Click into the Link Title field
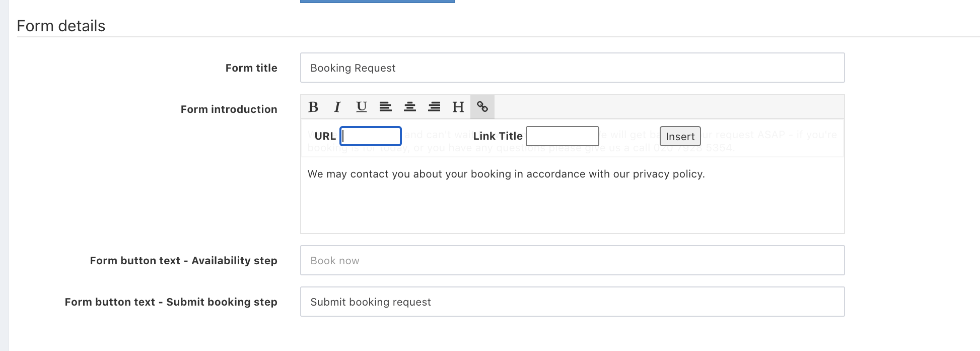 (562, 136)
